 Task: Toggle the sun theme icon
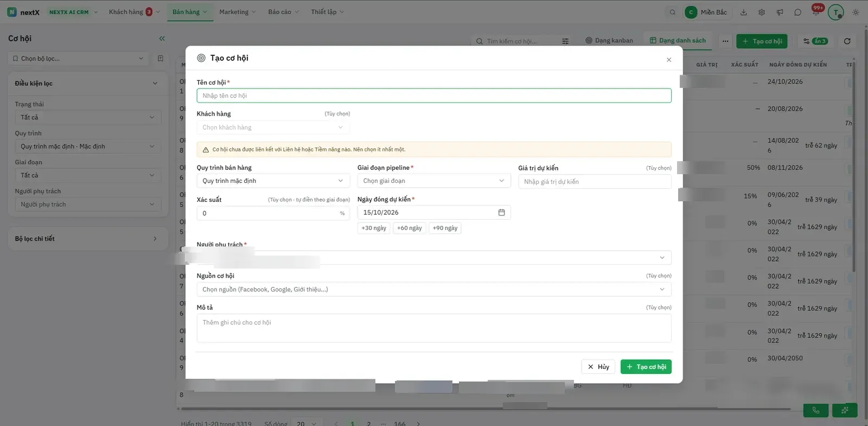click(856, 12)
